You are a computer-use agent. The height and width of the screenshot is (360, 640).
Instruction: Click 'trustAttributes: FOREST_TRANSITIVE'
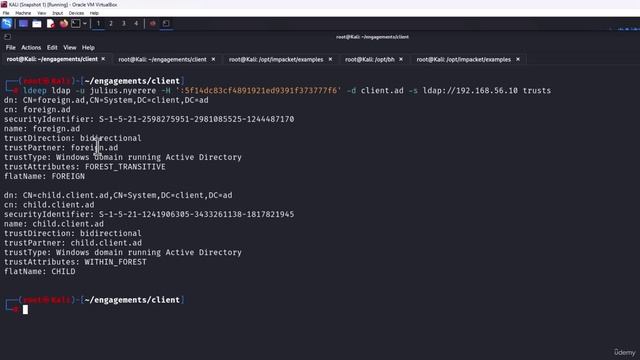coord(84,167)
